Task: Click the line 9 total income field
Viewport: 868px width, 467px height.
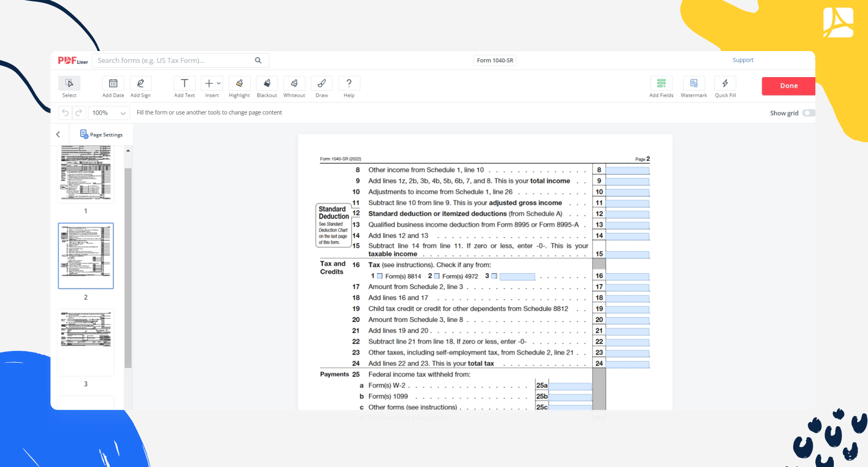Action: point(627,181)
